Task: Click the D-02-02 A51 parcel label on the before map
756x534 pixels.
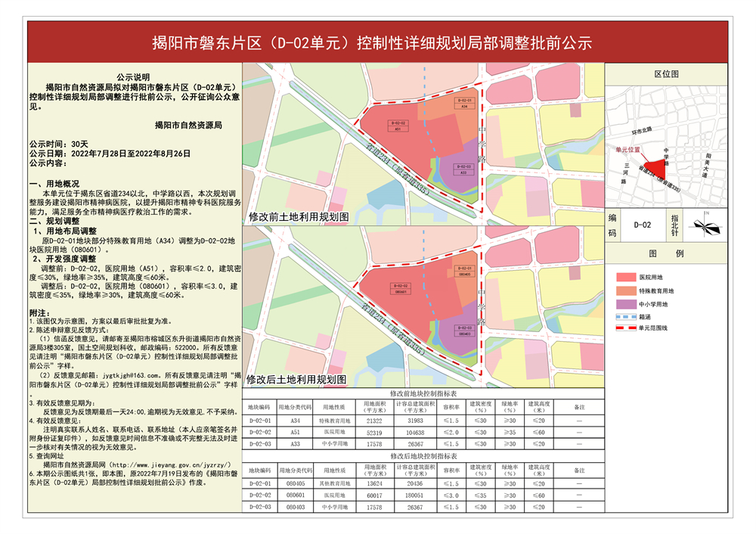Action: pos(398,126)
